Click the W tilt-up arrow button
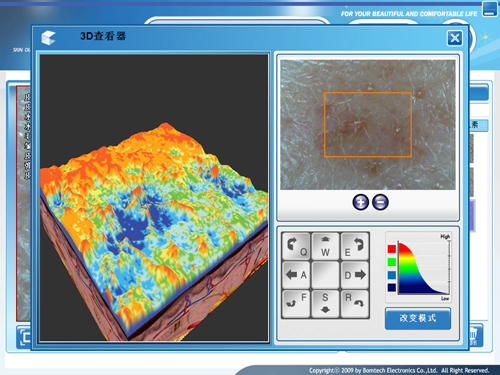 point(325,246)
